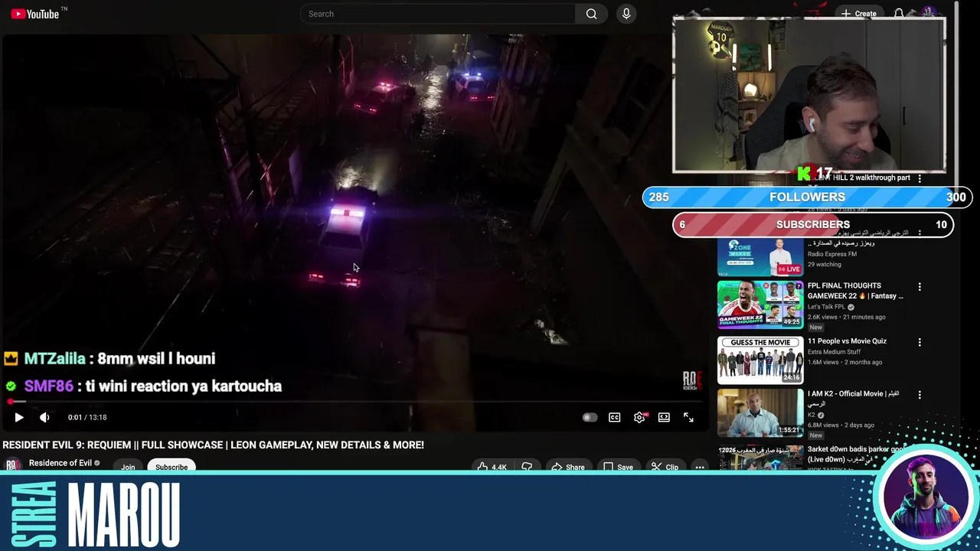
Task: Open options menu for Silent Hill 2 walkthrough video
Action: (x=920, y=178)
